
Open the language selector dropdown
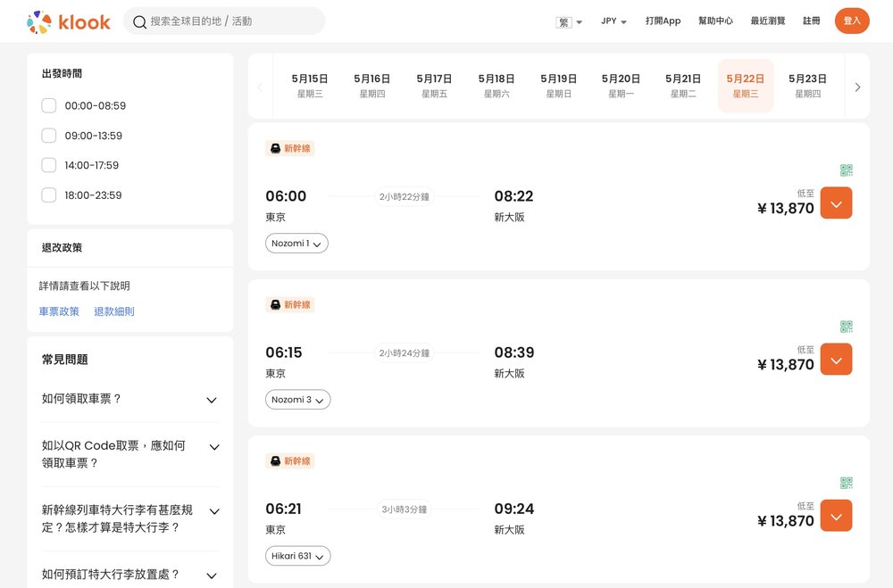point(569,21)
